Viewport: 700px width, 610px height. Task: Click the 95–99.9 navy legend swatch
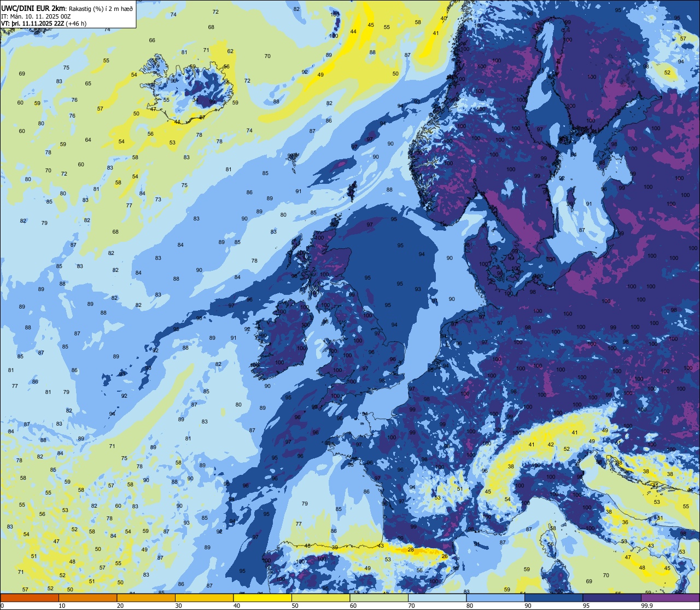[x=612, y=597]
